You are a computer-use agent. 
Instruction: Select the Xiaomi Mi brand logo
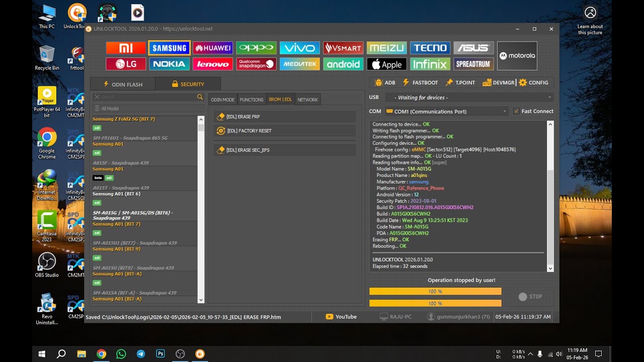[x=126, y=48]
